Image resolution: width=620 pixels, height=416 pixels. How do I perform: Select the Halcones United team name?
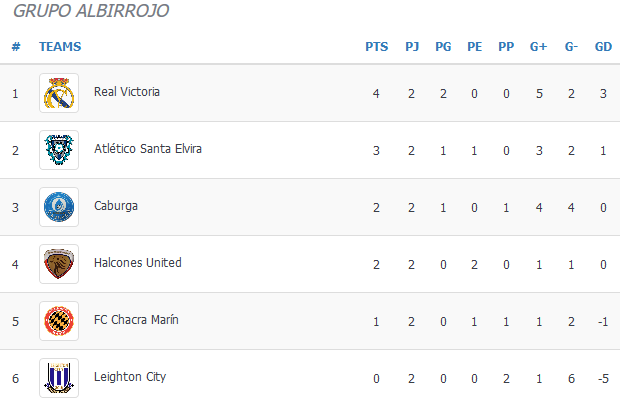138,263
